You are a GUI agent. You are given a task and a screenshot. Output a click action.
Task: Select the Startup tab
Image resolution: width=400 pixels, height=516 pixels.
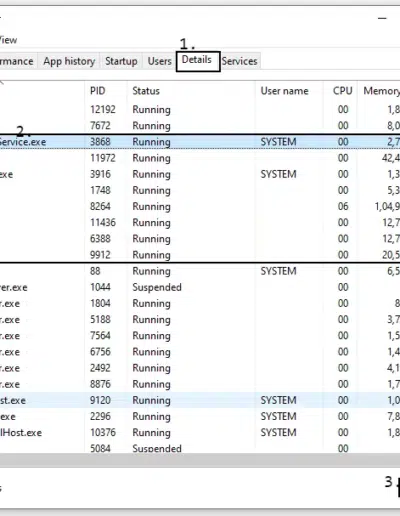pos(121,61)
